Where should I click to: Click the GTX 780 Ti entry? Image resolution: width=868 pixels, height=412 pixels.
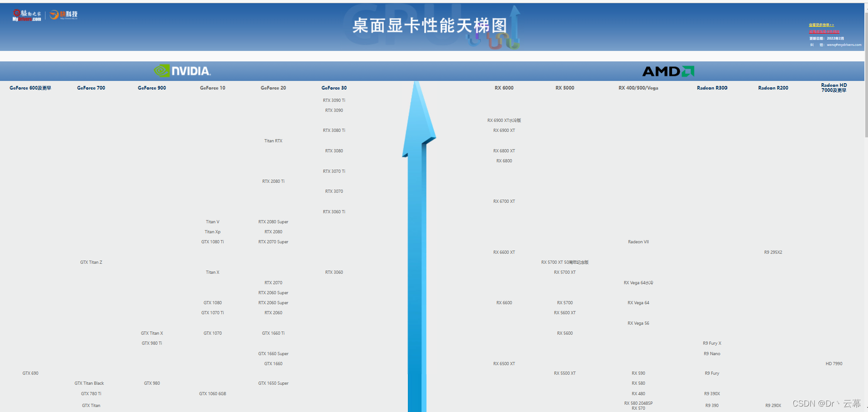point(91,394)
